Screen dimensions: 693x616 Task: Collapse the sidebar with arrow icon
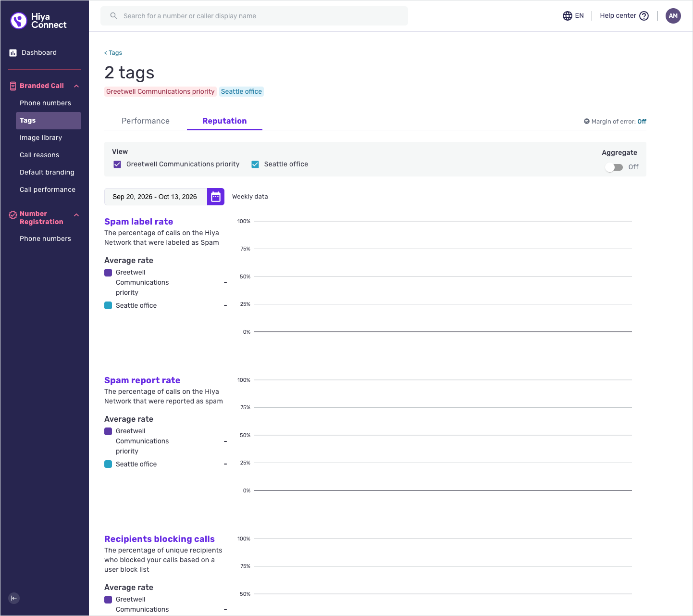[x=14, y=598]
